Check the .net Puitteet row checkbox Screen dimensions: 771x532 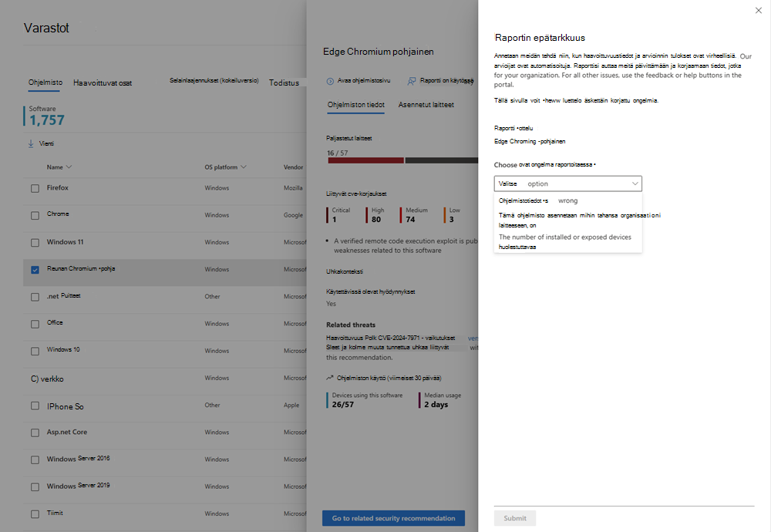(x=35, y=297)
